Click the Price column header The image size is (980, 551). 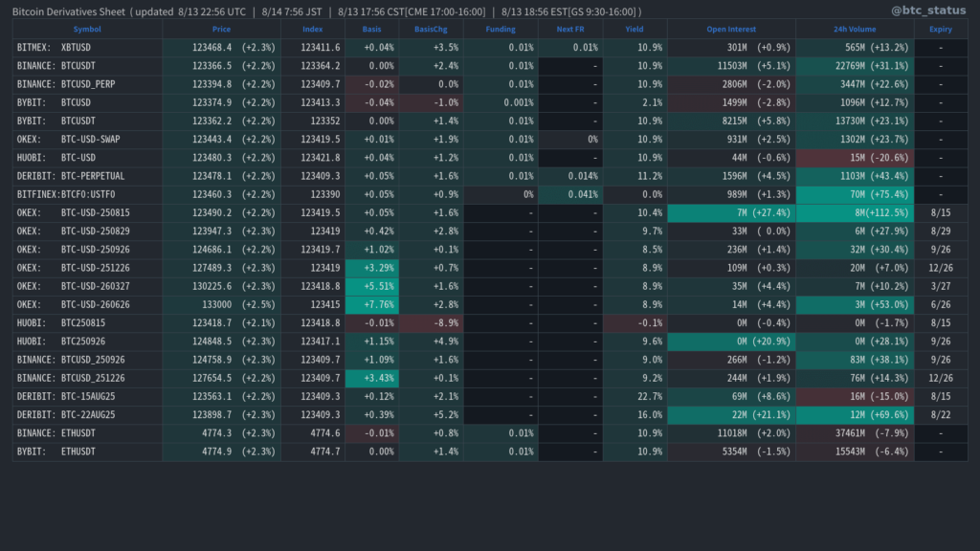tap(221, 29)
